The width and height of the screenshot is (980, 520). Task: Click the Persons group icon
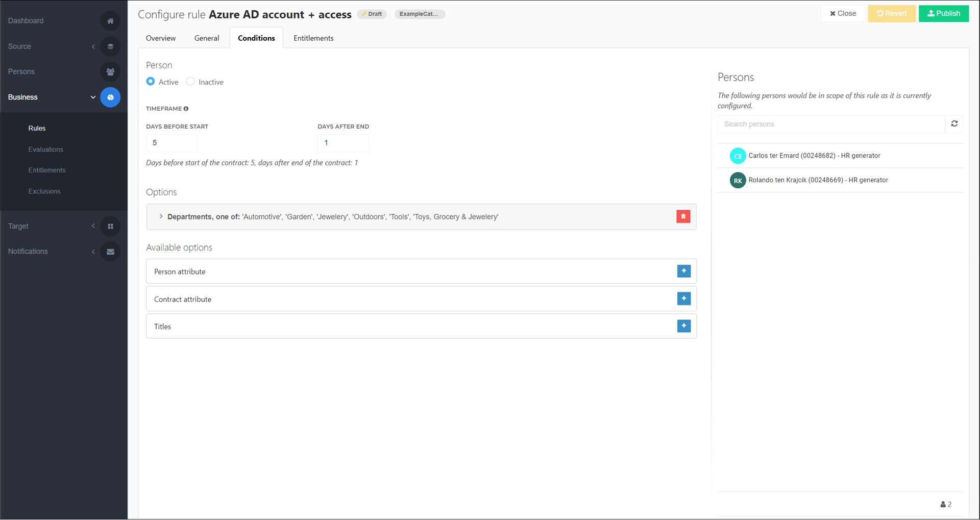tap(110, 72)
